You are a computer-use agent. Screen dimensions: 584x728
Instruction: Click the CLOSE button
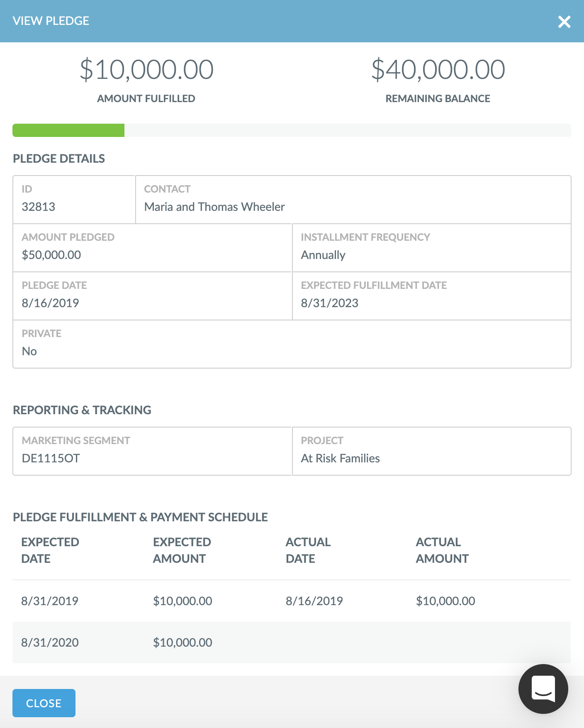[44, 703]
